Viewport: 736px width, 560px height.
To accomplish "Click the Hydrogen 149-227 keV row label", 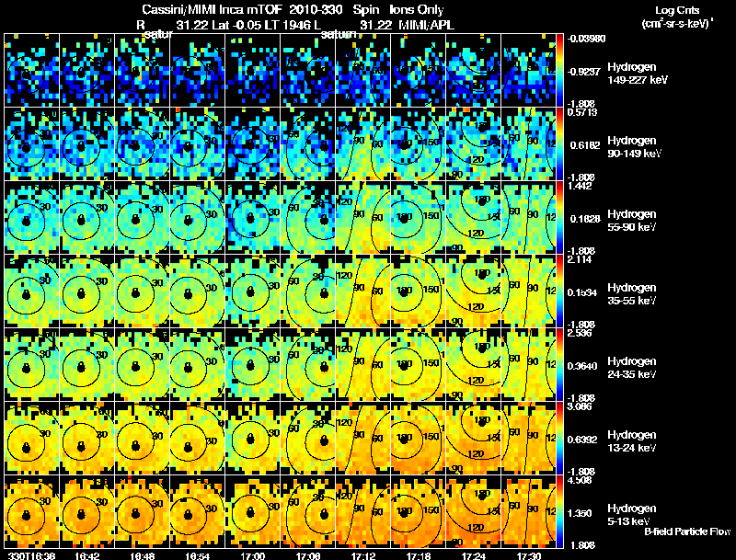I will 638,74.
